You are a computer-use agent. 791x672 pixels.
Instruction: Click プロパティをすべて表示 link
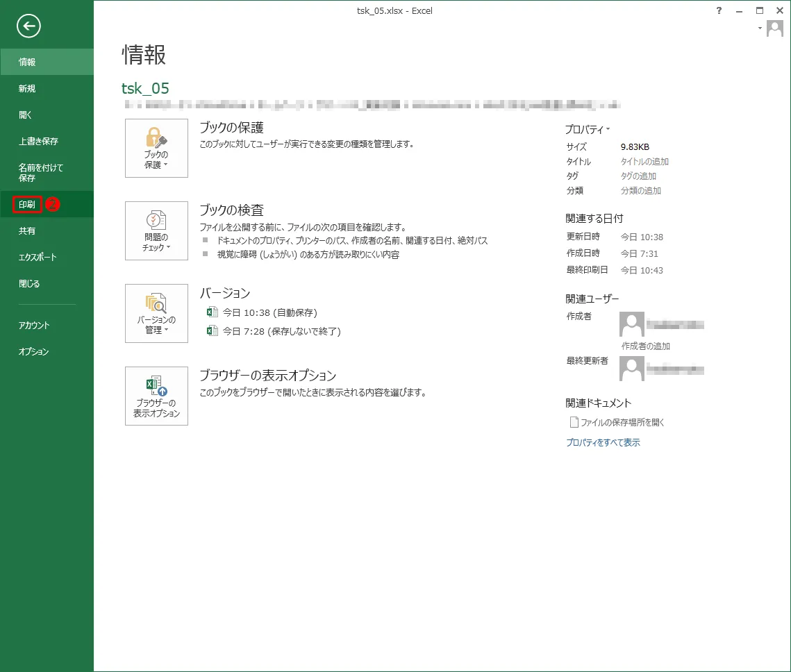tap(603, 443)
